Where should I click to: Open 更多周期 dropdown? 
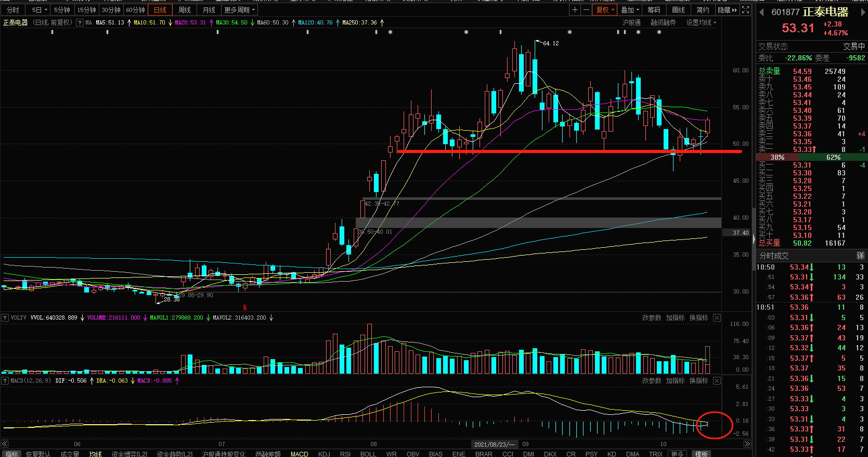pos(240,10)
